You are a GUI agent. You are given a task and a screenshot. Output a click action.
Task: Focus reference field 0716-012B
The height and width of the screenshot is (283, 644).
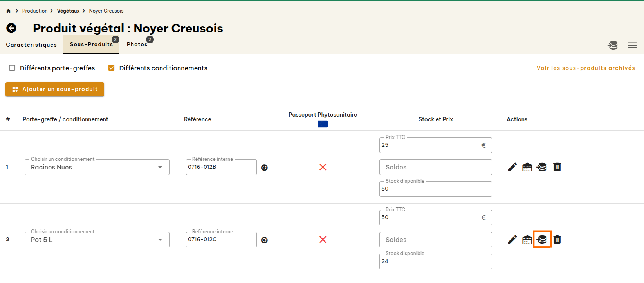tap(221, 167)
